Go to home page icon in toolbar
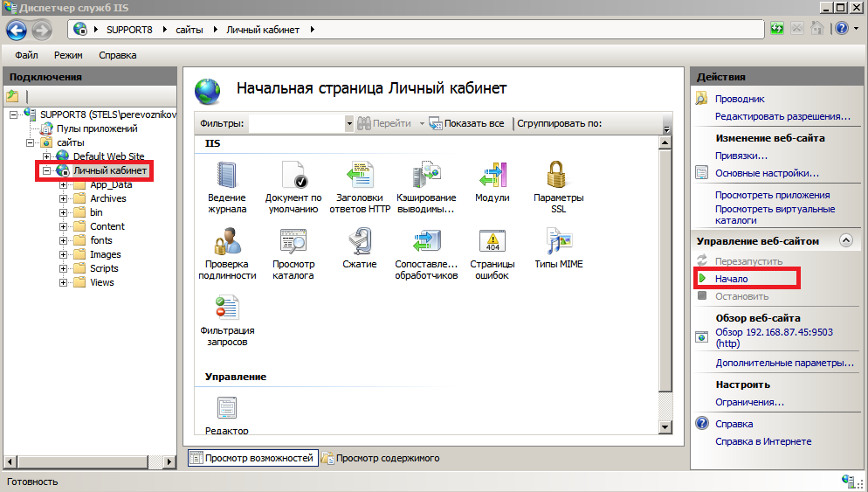Screen dimensions: 868x492 817,28
